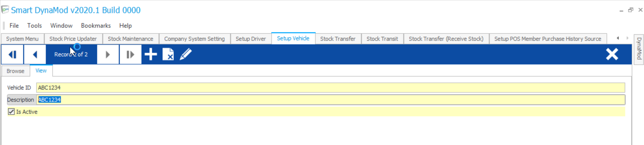The image size is (644, 145).
Task: Go to the next record
Action: pos(108,54)
